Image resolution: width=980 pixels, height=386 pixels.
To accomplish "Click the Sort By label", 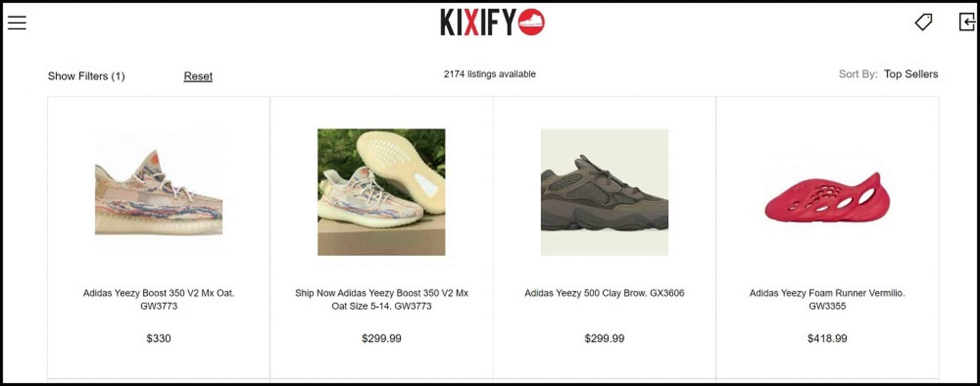I will (858, 74).
